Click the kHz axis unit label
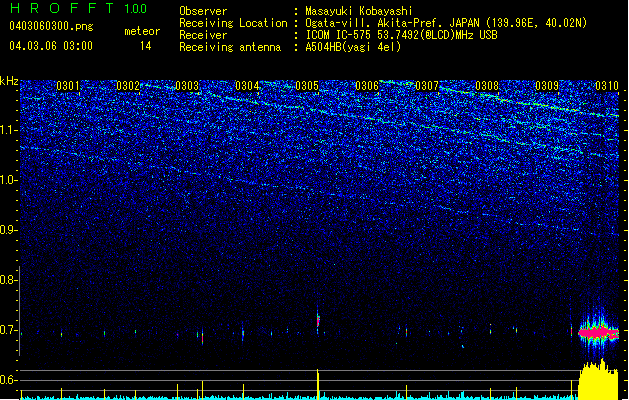The width and height of the screenshot is (629, 400). point(9,81)
